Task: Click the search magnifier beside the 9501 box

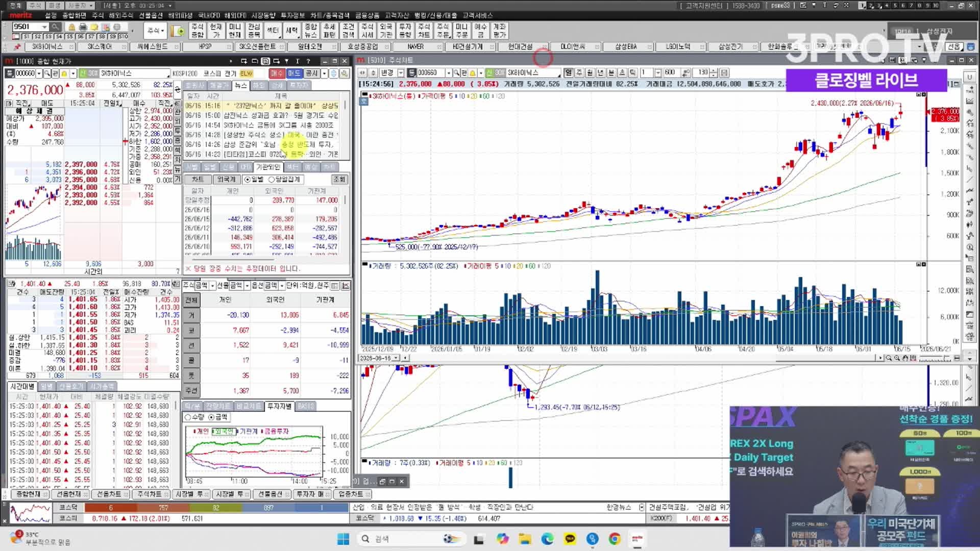Action: (x=55, y=27)
